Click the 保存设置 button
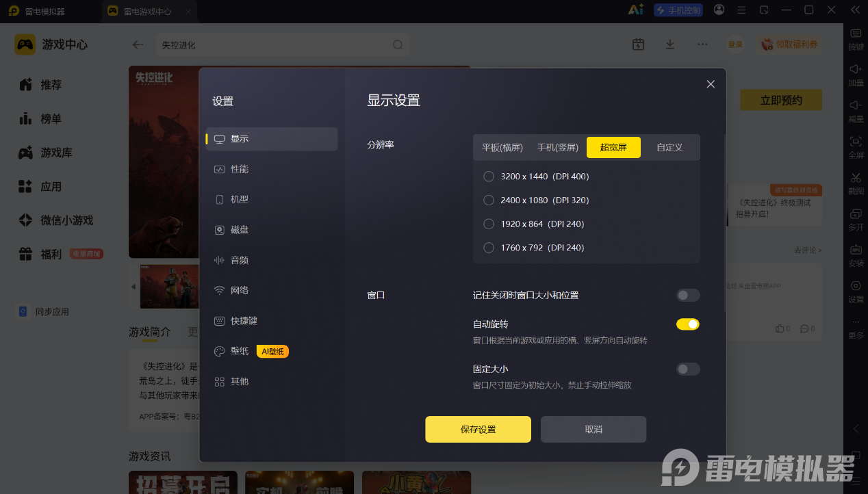Viewport: 868px width, 494px height. click(x=478, y=430)
